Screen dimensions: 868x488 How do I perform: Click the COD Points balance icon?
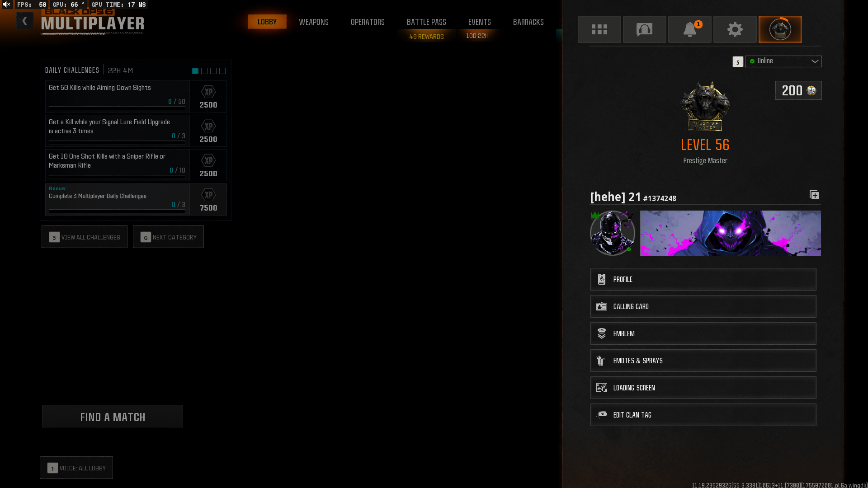point(810,90)
